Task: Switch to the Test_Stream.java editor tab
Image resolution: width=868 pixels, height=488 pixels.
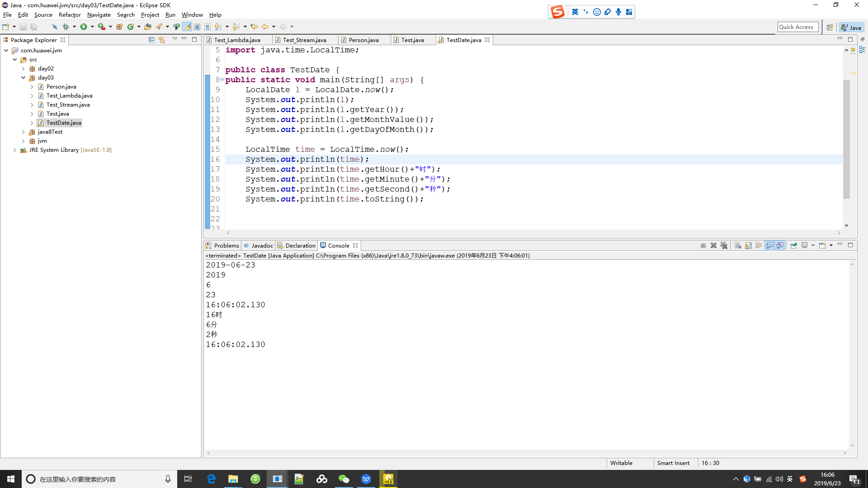Action: coord(304,40)
